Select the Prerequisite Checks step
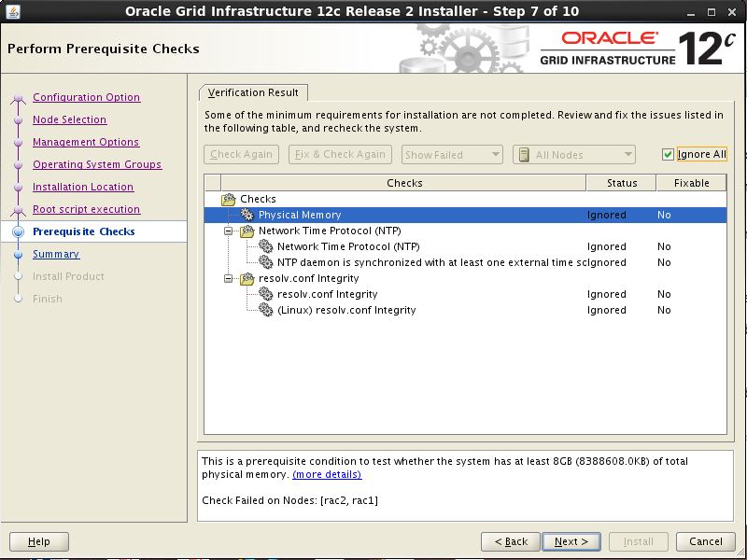Image resolution: width=747 pixels, height=560 pixels. coord(84,231)
